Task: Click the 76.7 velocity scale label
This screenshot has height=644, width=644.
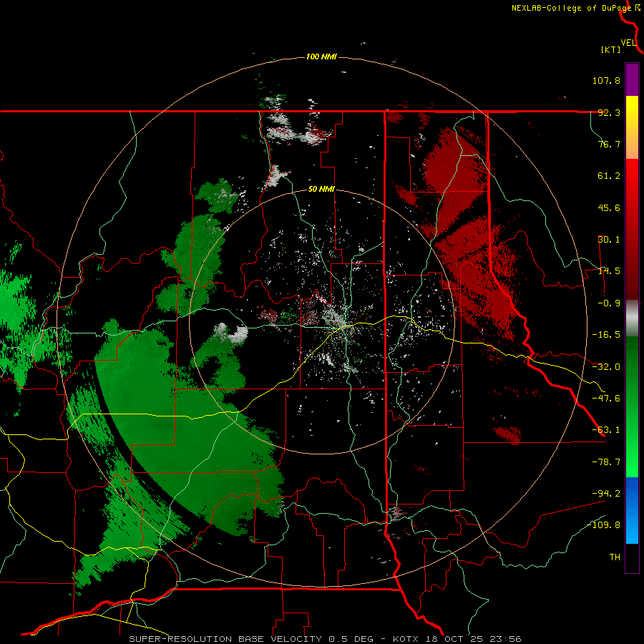Action: [x=609, y=144]
